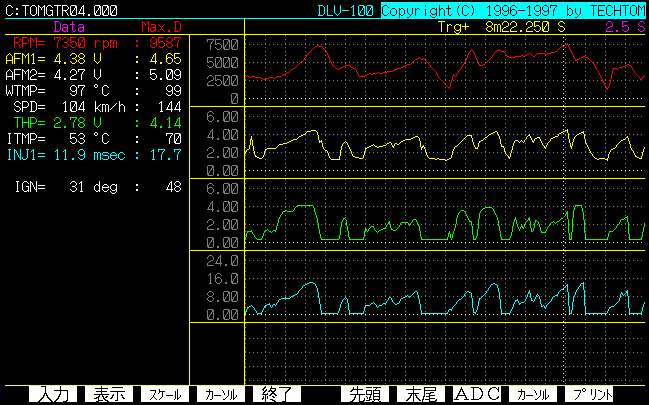The image size is (649, 405).
Task: Click the 5000 axis label
Action: coord(222,63)
